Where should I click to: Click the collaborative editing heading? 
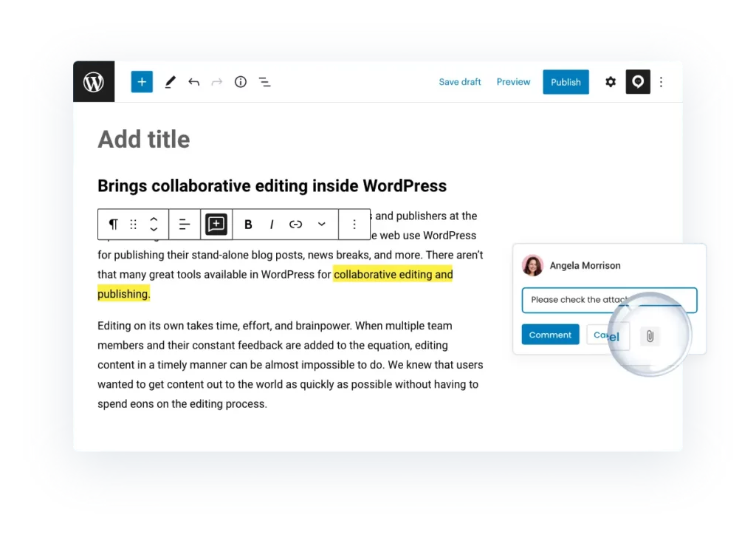[x=272, y=185]
